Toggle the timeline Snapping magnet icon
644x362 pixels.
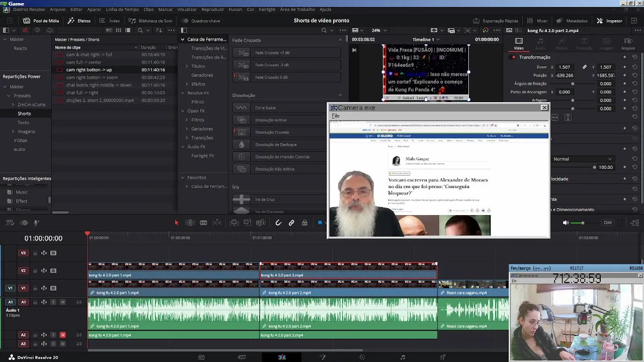click(278, 223)
